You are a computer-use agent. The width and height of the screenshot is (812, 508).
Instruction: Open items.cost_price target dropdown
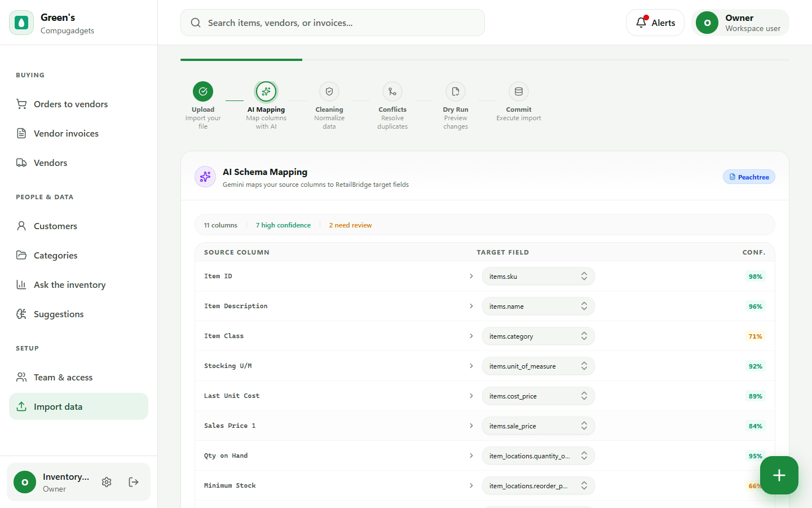tap(539, 396)
